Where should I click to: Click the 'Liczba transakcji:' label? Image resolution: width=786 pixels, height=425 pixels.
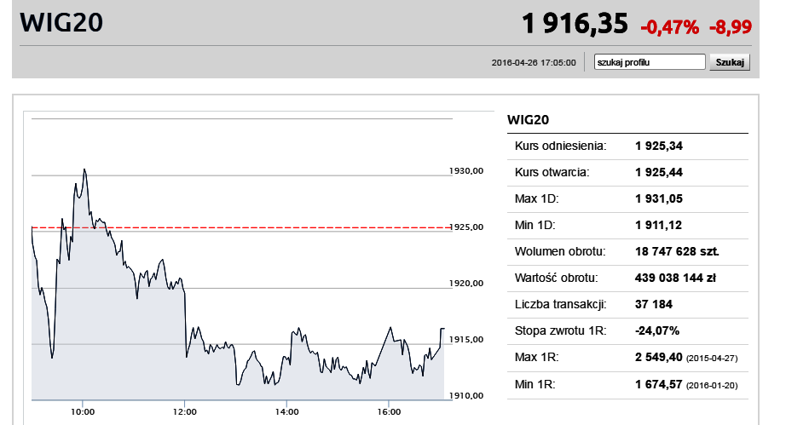coord(560,304)
